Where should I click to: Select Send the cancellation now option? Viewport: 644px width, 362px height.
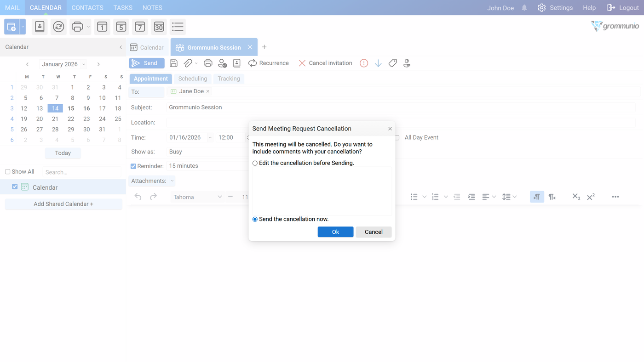click(255, 219)
